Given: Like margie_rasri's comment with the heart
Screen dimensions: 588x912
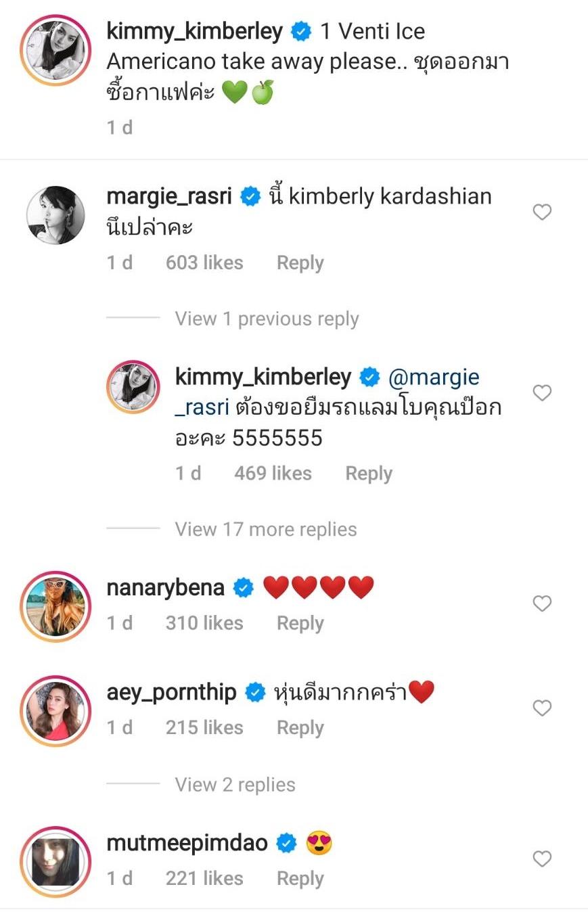Looking at the screenshot, I should pyautogui.click(x=542, y=212).
